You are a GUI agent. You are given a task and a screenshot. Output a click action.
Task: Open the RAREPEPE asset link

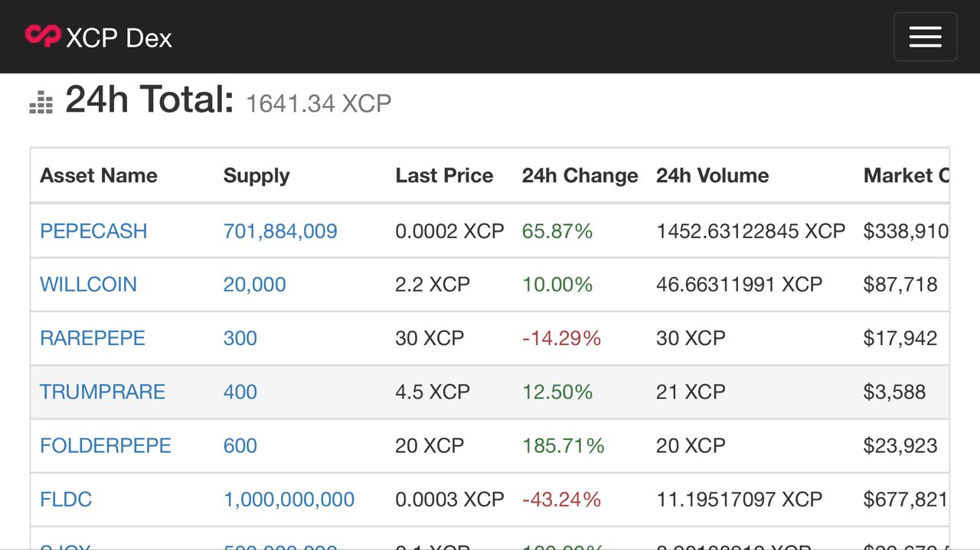[93, 338]
